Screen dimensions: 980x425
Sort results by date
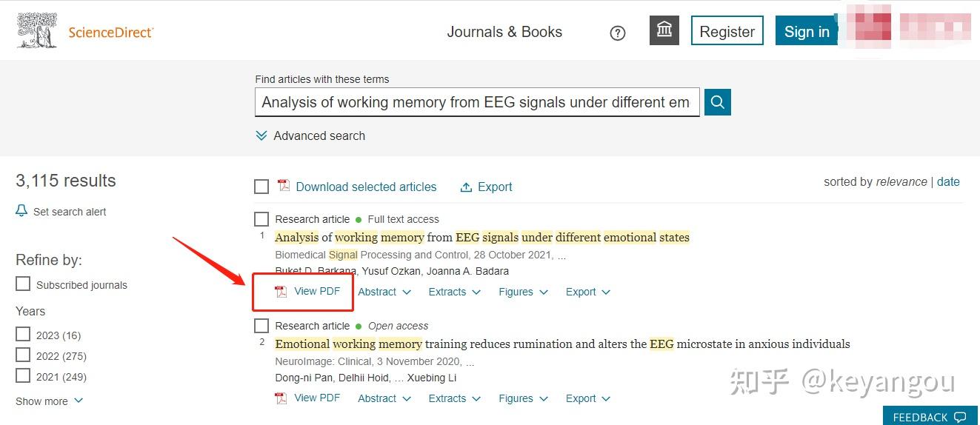point(948,181)
